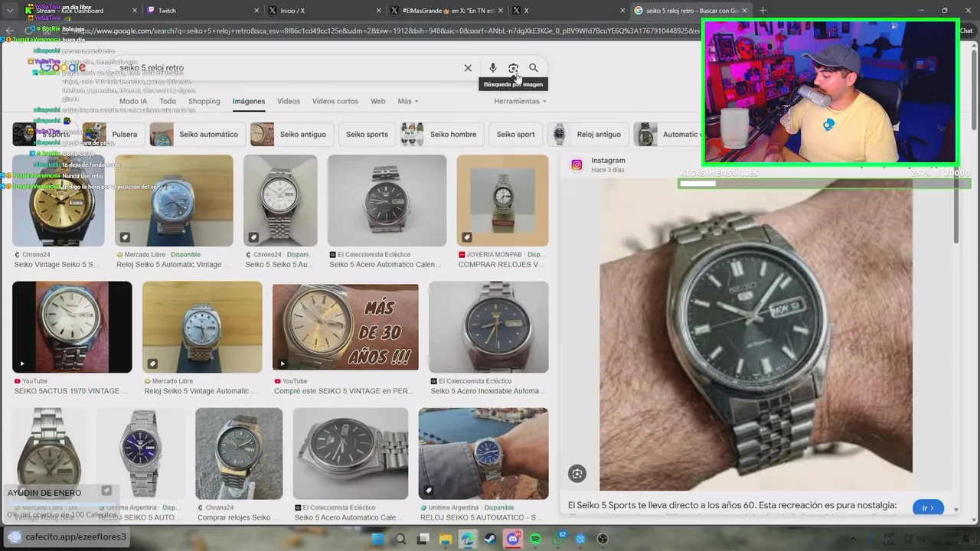The width and height of the screenshot is (980, 551).
Task: Open Unitime Argentina RELOJ SEIKO 5 AUTOMATICO image
Action: click(x=483, y=453)
